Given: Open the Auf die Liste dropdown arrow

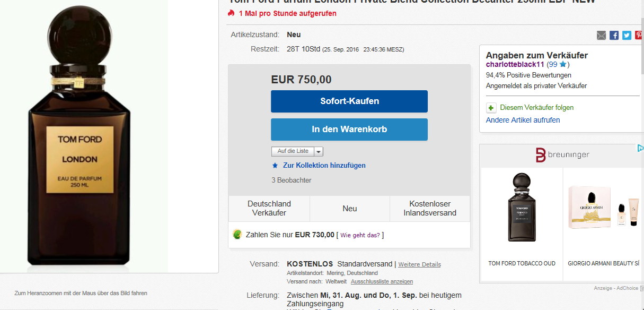Looking at the screenshot, I should (x=319, y=151).
